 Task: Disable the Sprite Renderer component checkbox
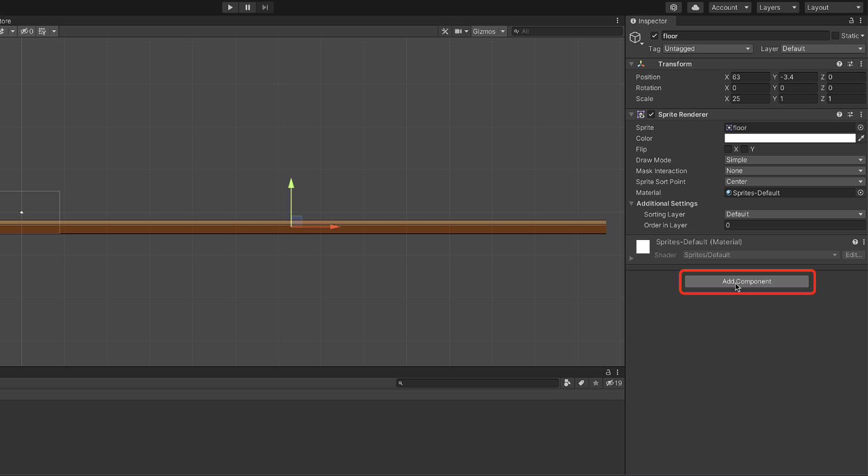[x=651, y=115]
